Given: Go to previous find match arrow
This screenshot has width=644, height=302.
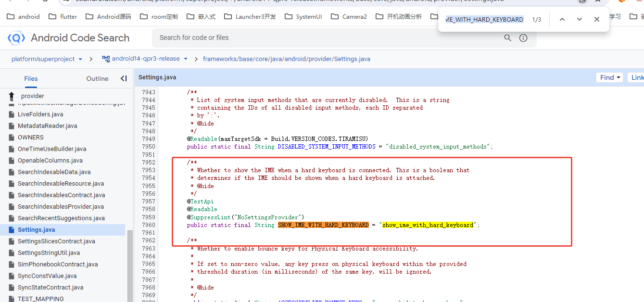Looking at the screenshot, I should pyautogui.click(x=562, y=19).
